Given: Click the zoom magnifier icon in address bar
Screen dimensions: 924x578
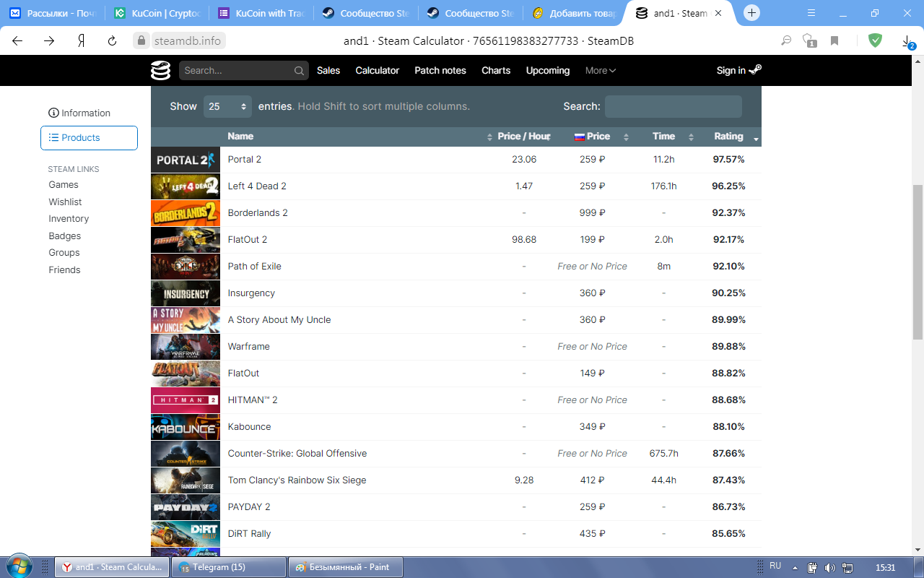Looking at the screenshot, I should 786,41.
